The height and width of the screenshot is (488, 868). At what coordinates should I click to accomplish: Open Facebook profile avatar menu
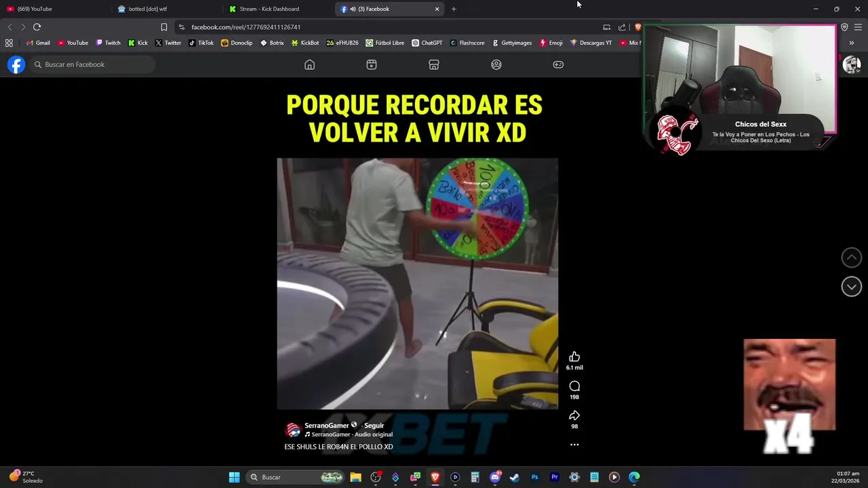[x=852, y=64]
